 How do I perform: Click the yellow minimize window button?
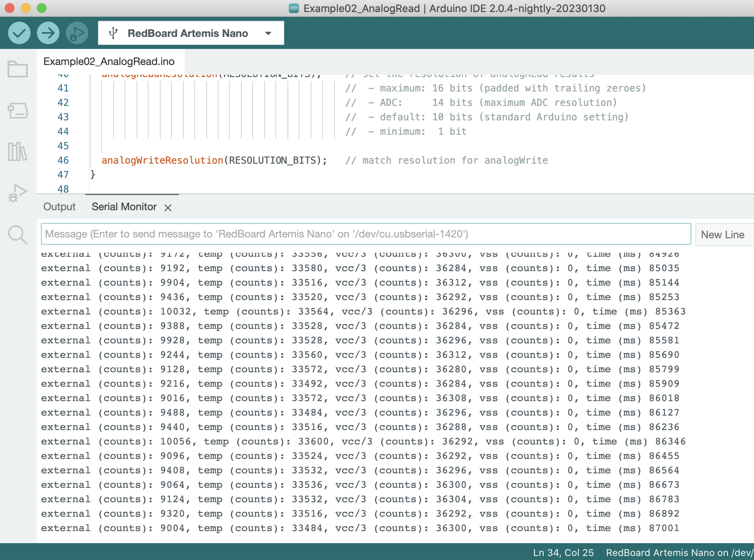26,8
